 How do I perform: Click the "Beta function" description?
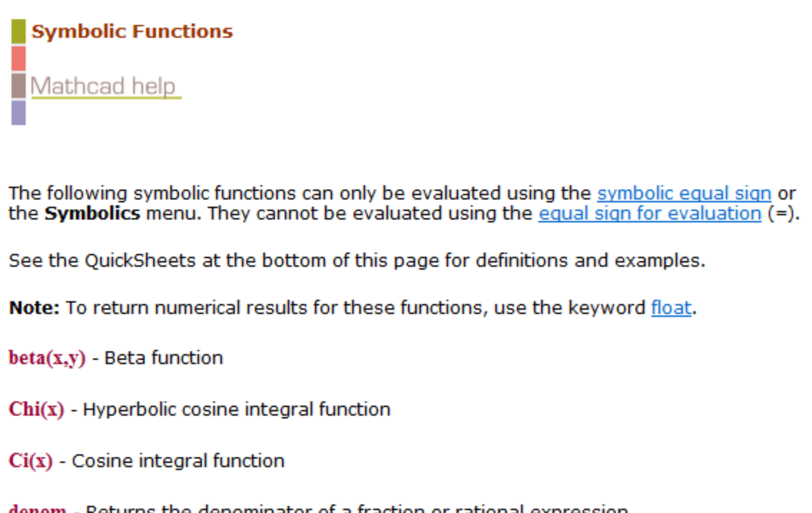click(164, 358)
